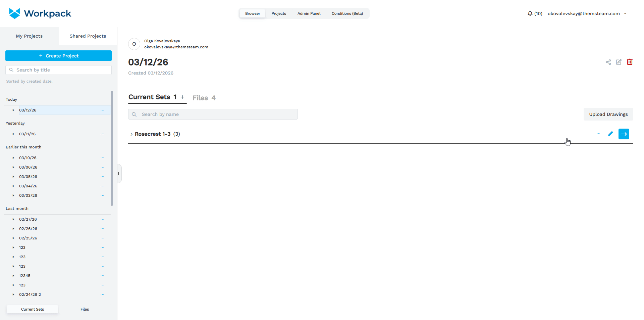644x320 pixels.
Task: Click the trash icon to delete the project
Action: (630, 62)
